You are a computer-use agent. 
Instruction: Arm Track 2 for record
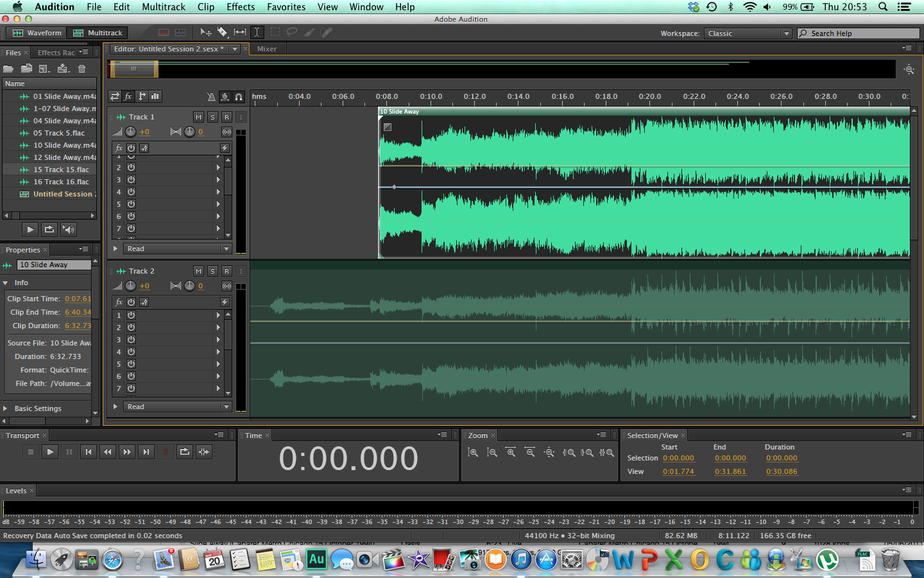click(x=227, y=271)
